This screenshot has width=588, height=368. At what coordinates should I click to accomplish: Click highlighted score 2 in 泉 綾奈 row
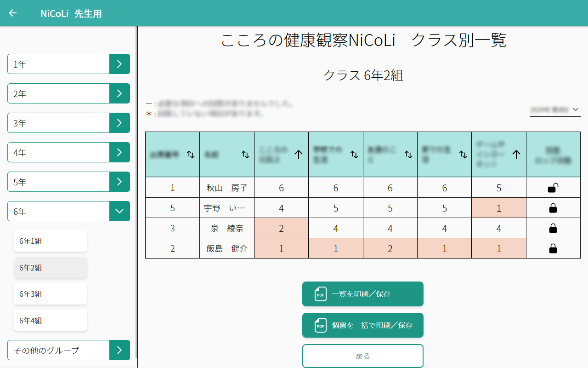coord(281,228)
